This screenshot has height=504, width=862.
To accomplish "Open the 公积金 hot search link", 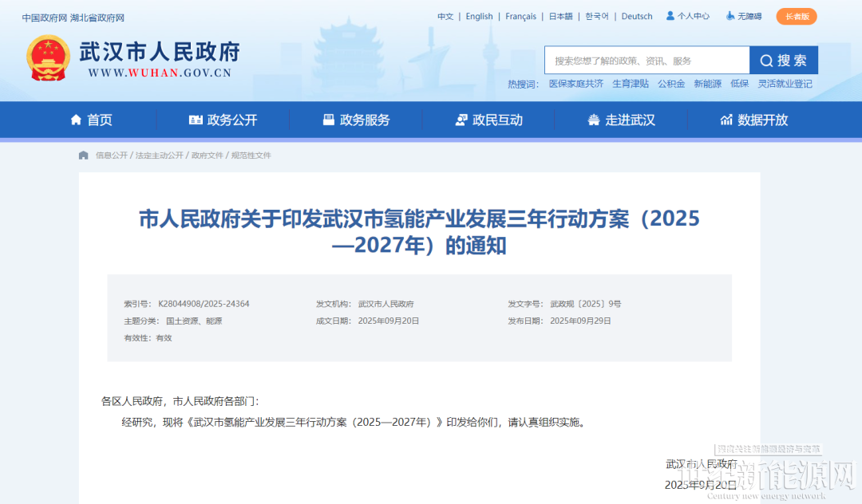I will coord(670,84).
